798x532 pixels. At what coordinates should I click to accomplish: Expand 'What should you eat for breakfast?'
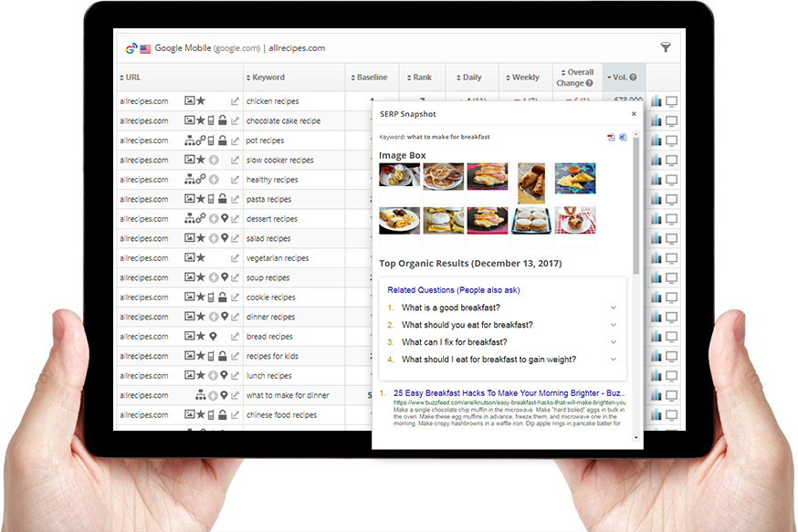coord(613,325)
